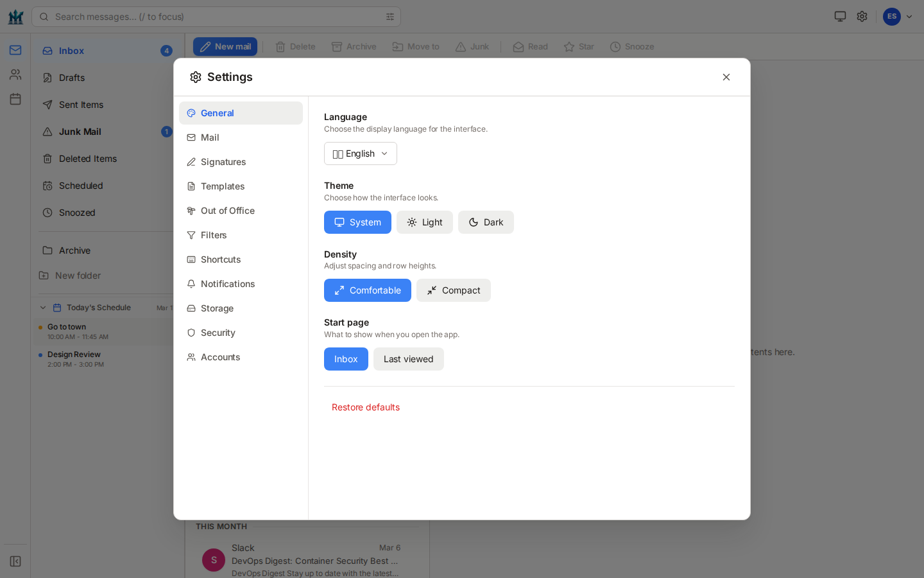
Task: Open the Filters settings section
Action: [x=214, y=235]
